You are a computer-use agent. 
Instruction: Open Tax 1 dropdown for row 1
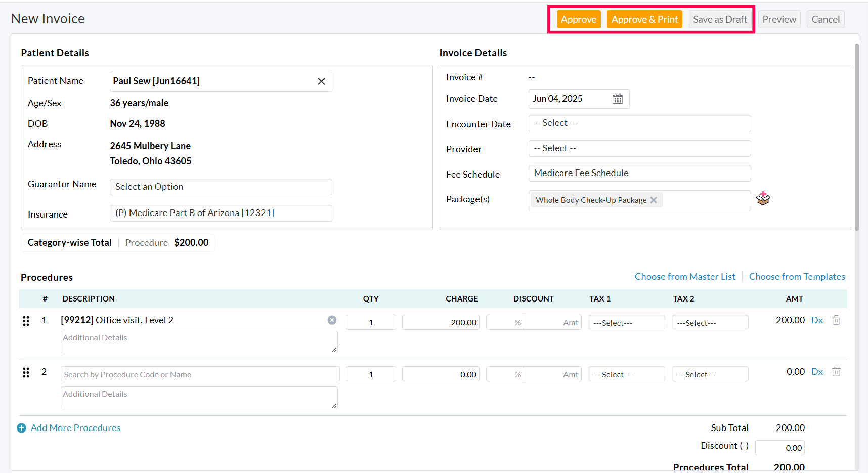click(626, 323)
